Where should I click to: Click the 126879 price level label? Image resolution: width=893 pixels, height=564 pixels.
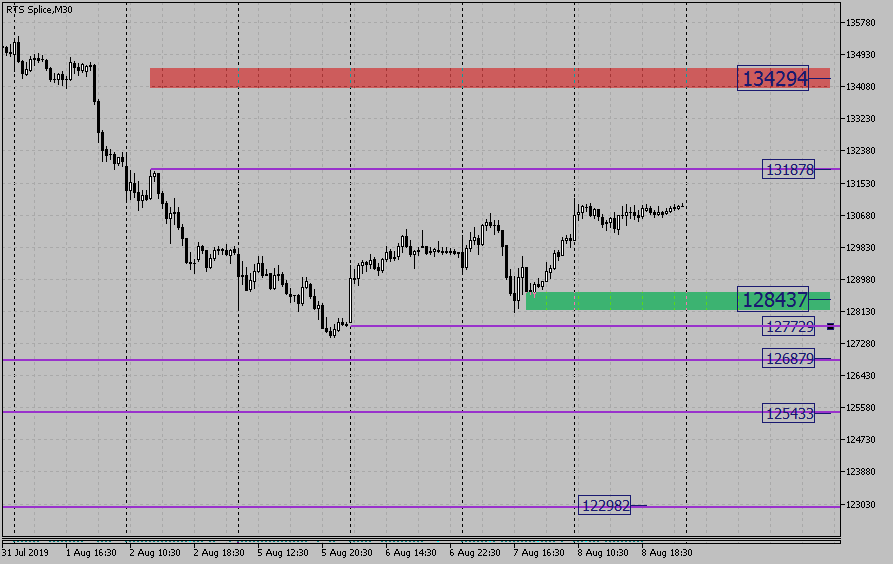click(x=788, y=359)
